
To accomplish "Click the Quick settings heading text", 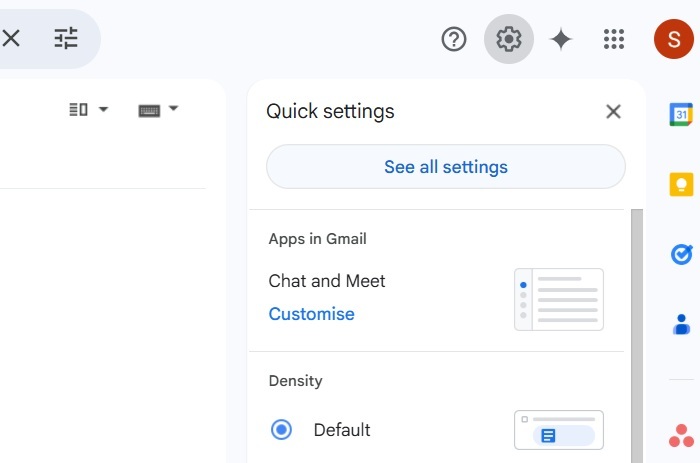I will click(x=330, y=112).
